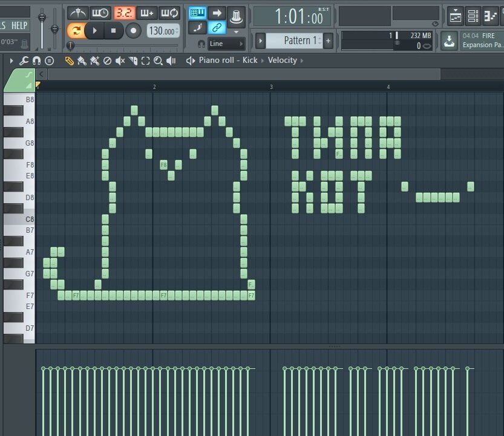Viewport: 504px width, 436px height.
Task: Toggle the metronome button
Action: pos(77,13)
